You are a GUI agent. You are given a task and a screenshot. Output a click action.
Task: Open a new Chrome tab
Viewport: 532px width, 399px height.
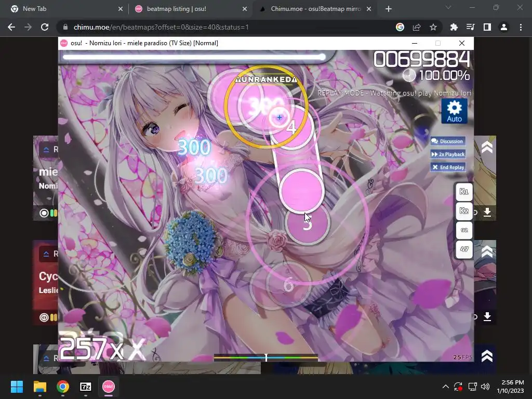(x=389, y=9)
